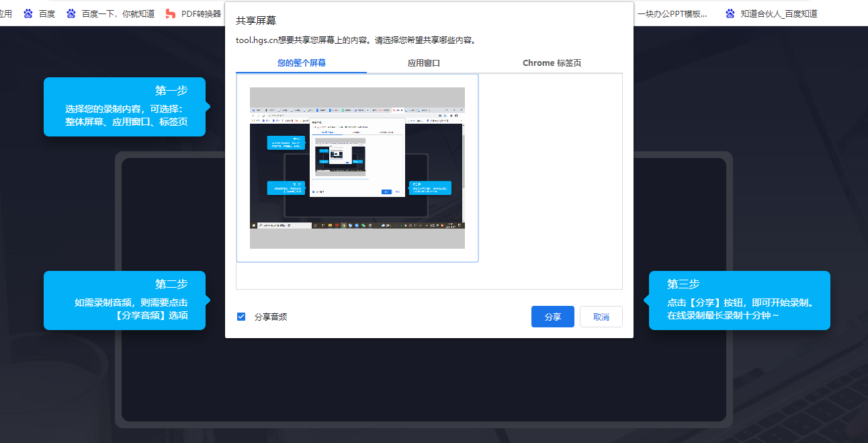Open the 百度 bookmark paw icon
This screenshot has height=443, width=868.
(28, 13)
